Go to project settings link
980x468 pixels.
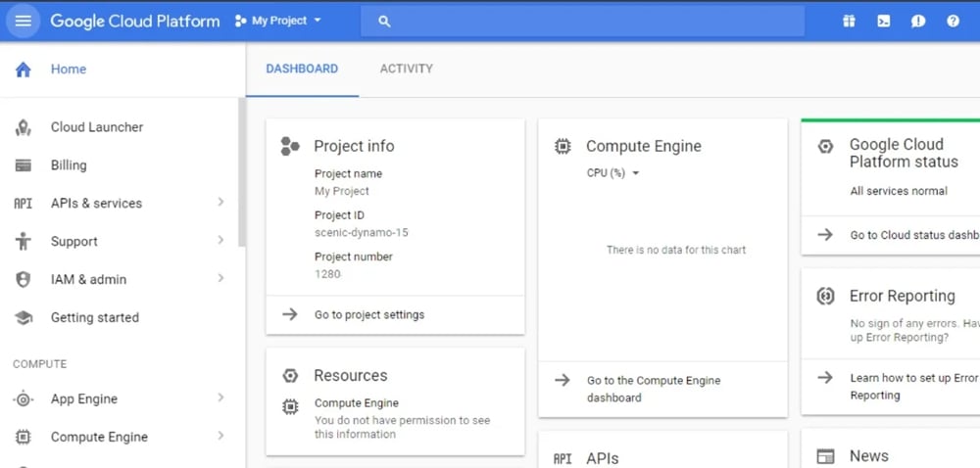click(368, 315)
